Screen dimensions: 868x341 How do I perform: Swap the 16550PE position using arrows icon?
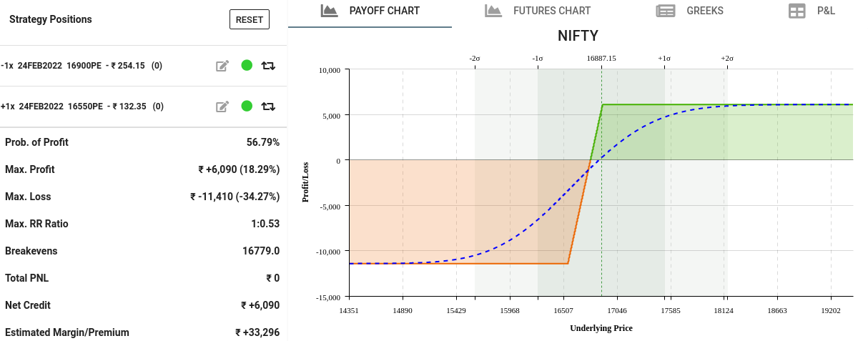[x=268, y=107]
